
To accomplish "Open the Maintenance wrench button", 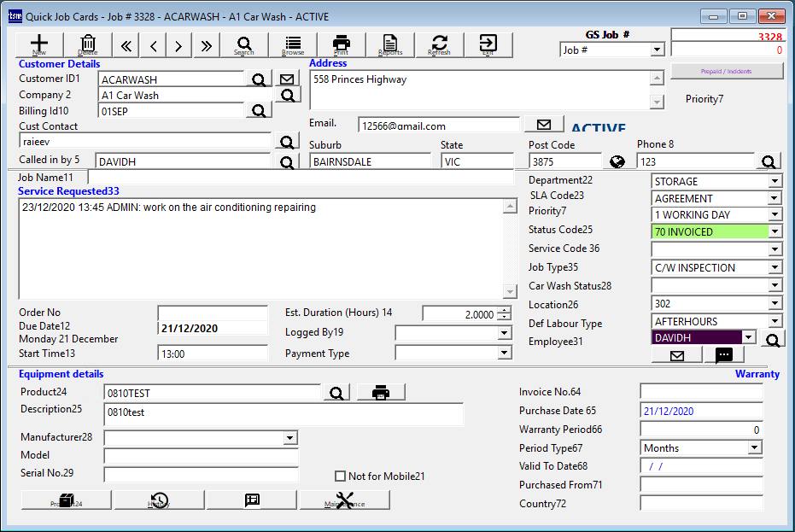I will click(345, 500).
